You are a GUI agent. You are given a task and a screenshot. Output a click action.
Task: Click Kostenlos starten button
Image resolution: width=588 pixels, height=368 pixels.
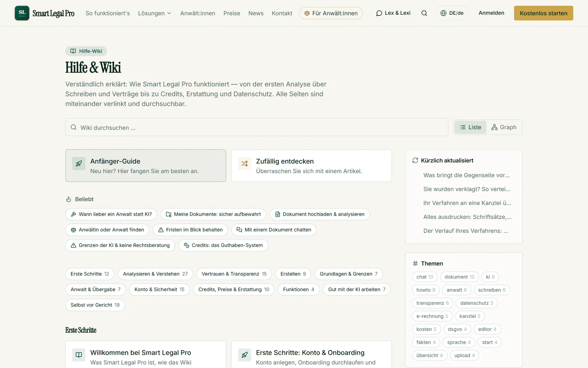[x=544, y=13]
